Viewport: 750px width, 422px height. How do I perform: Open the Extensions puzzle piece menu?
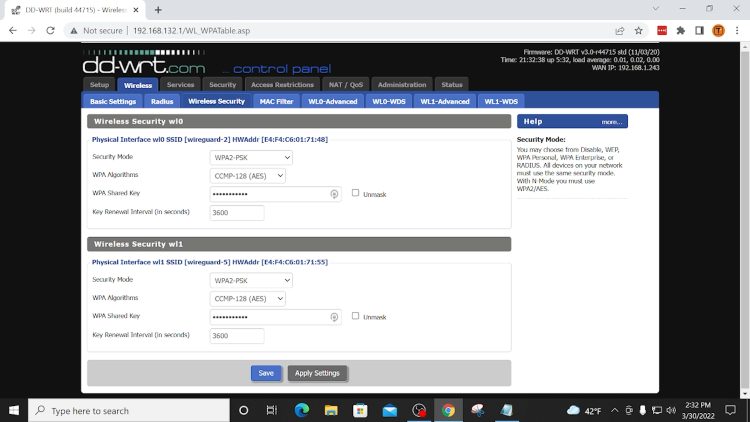tap(681, 31)
